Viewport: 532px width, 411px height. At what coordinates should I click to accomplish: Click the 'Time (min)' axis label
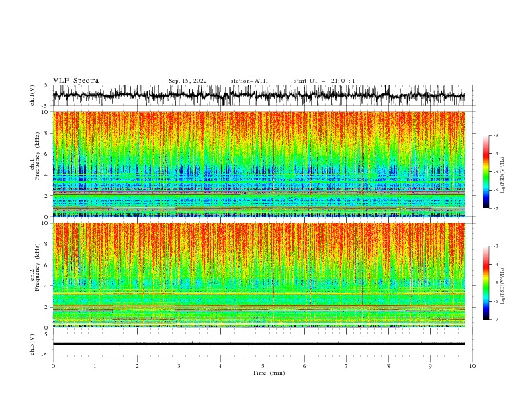click(x=269, y=373)
